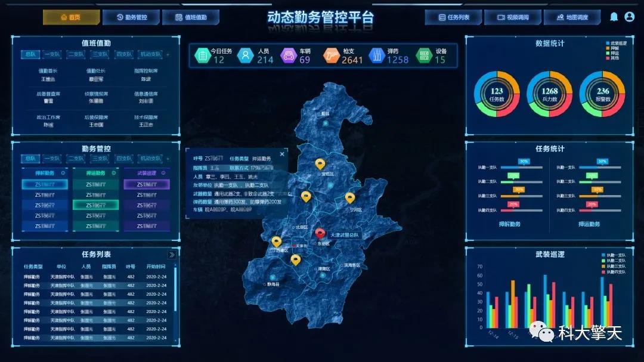Select highlighted green ZS entry under 押运勤务

click(95, 205)
